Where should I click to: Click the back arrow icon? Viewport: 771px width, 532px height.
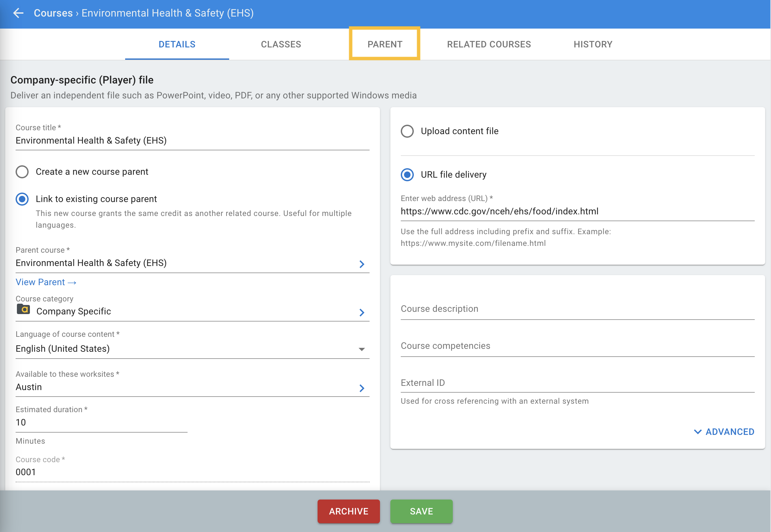(x=18, y=13)
